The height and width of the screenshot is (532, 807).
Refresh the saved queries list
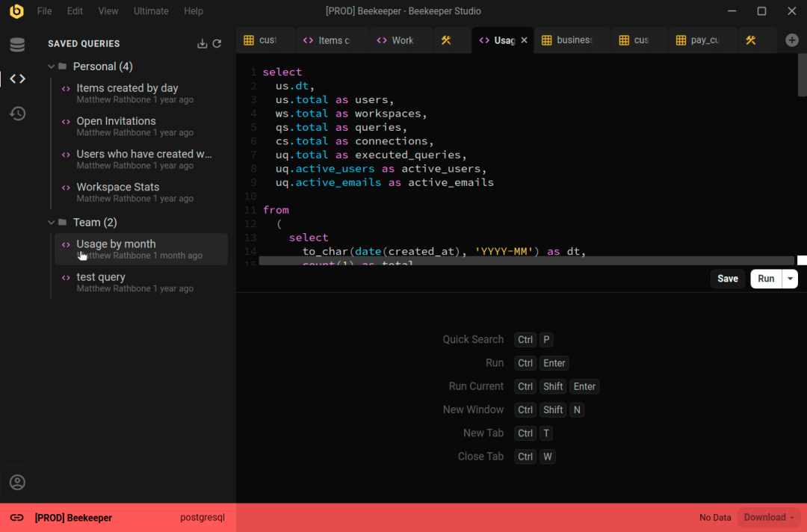(217, 44)
